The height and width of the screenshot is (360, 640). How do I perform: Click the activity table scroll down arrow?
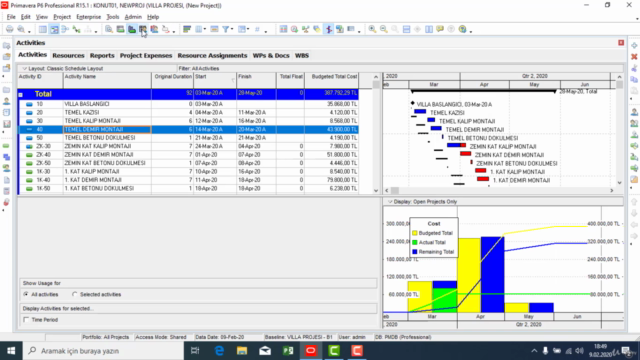376,191
